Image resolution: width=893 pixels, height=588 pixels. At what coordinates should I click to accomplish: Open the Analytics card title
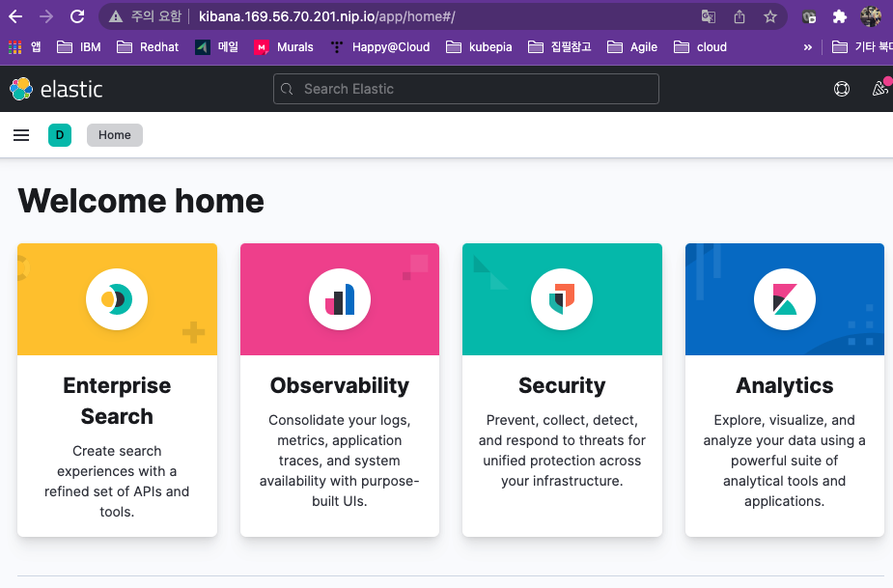784,385
